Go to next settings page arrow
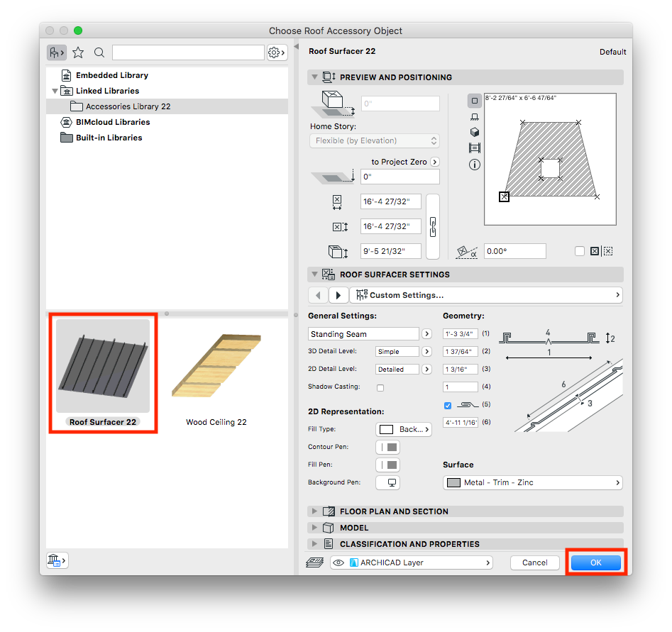The height and width of the screenshot is (632, 672). [x=338, y=295]
